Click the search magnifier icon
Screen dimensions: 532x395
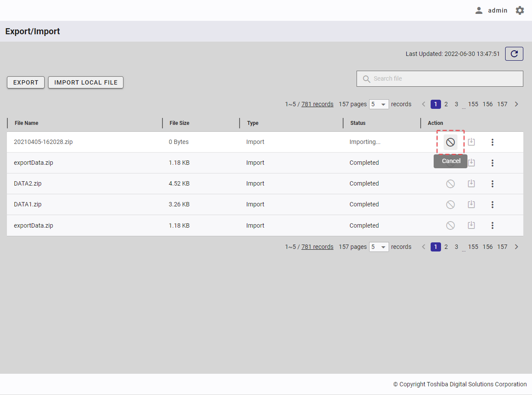(x=367, y=79)
